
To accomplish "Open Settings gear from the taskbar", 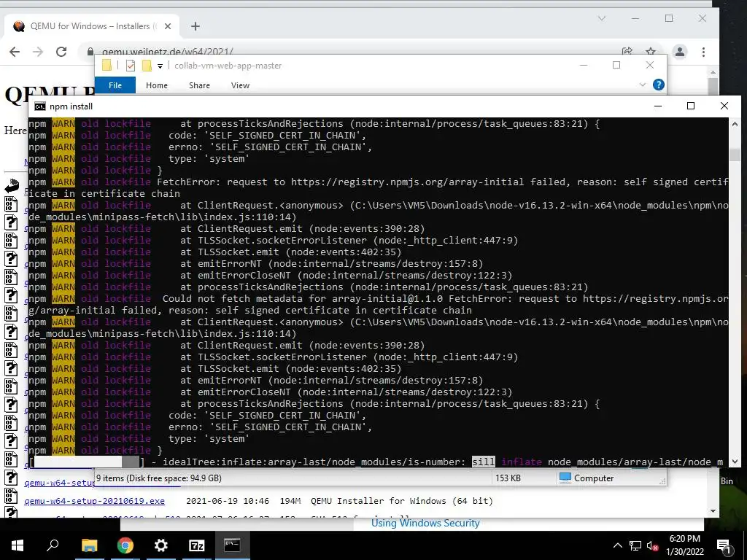I will (161, 545).
